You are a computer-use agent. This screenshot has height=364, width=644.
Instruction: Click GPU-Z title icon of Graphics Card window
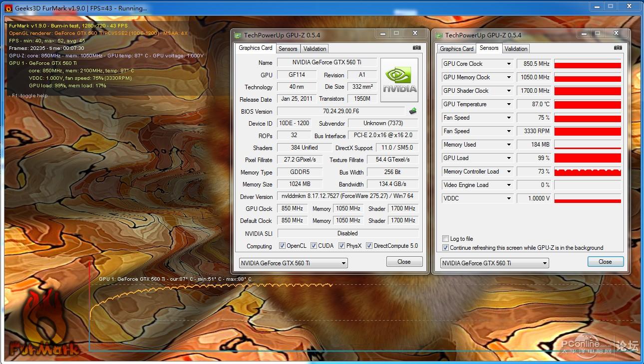pyautogui.click(x=239, y=35)
